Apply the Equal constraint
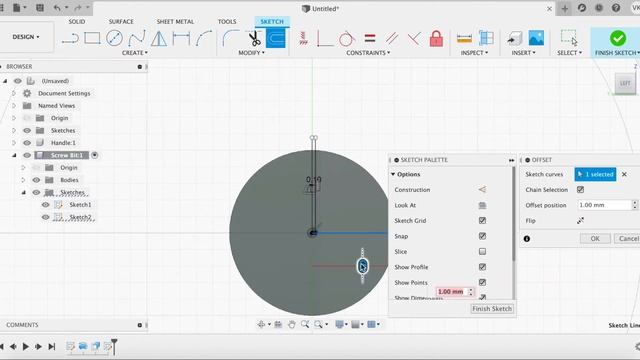This screenshot has width=640, height=360. (x=370, y=38)
